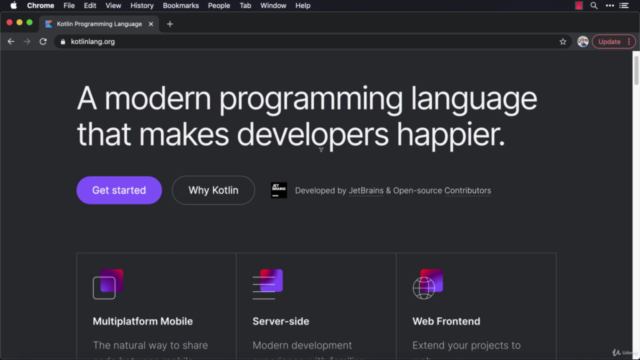This screenshot has width=640, height=360.
Task: Open the Contributors link
Action: 467,191
